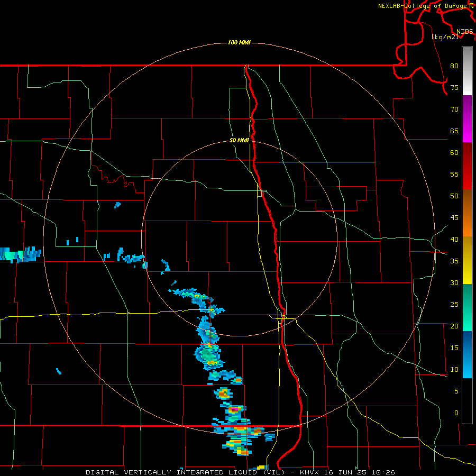Click the scale value 75

pos(454,87)
